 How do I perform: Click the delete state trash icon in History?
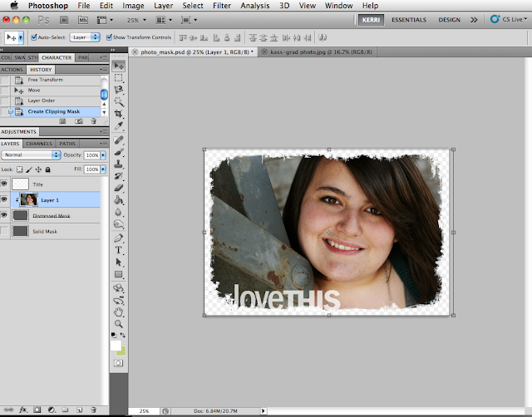tap(94, 121)
